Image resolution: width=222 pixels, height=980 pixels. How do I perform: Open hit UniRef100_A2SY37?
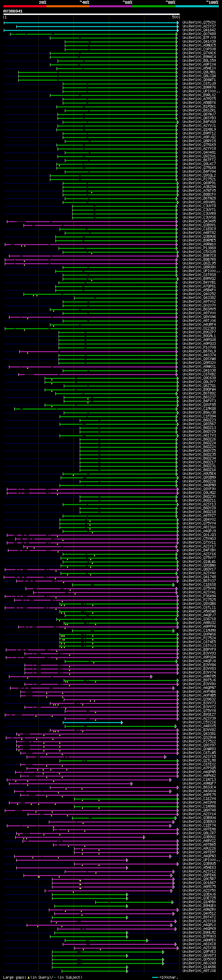click(x=199, y=26)
